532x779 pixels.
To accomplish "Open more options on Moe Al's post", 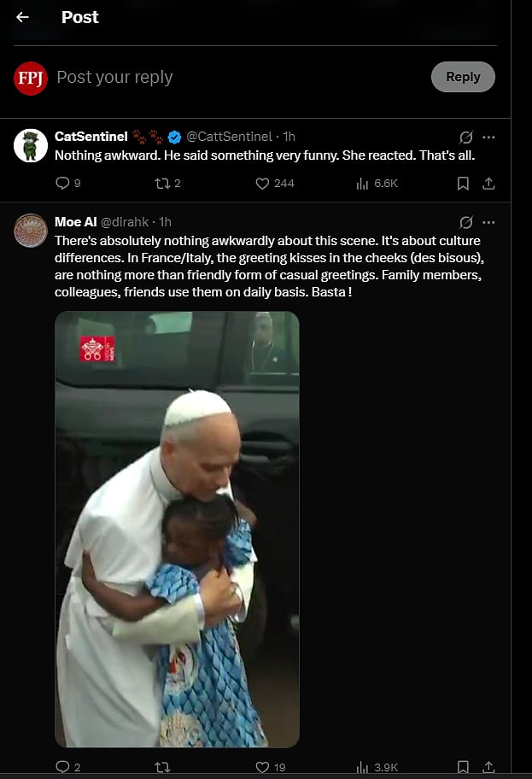I will (x=488, y=222).
